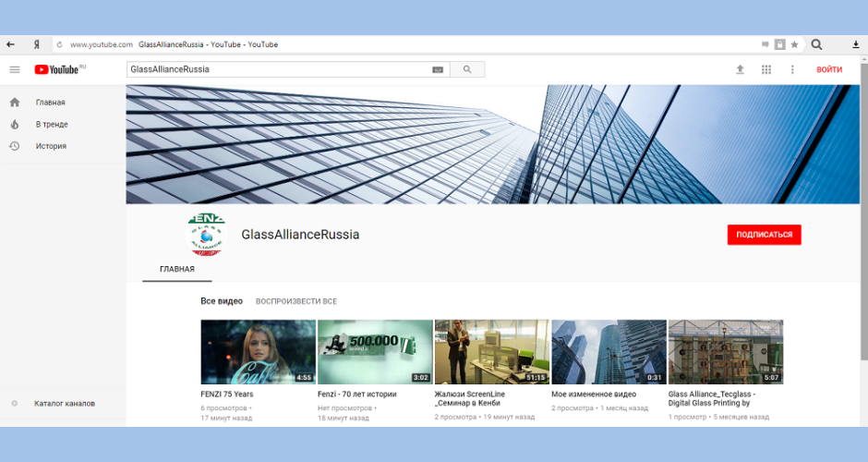The height and width of the screenshot is (462, 868).
Task: Open Главная in the sidebar
Action: click(x=51, y=102)
